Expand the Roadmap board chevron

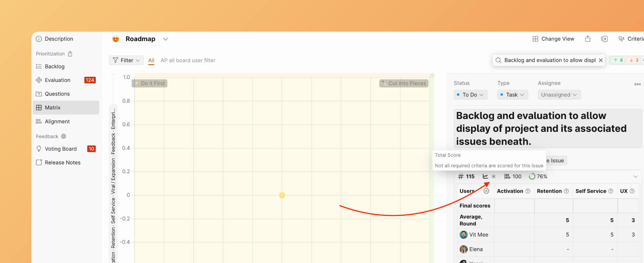[166, 39]
